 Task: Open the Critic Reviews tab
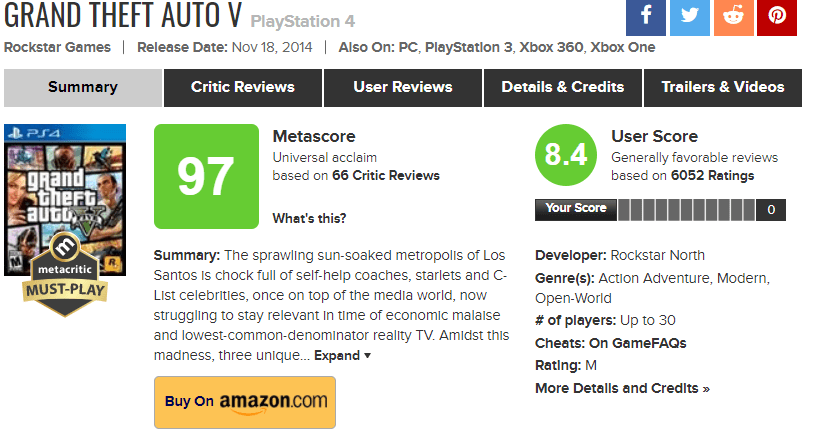click(242, 87)
